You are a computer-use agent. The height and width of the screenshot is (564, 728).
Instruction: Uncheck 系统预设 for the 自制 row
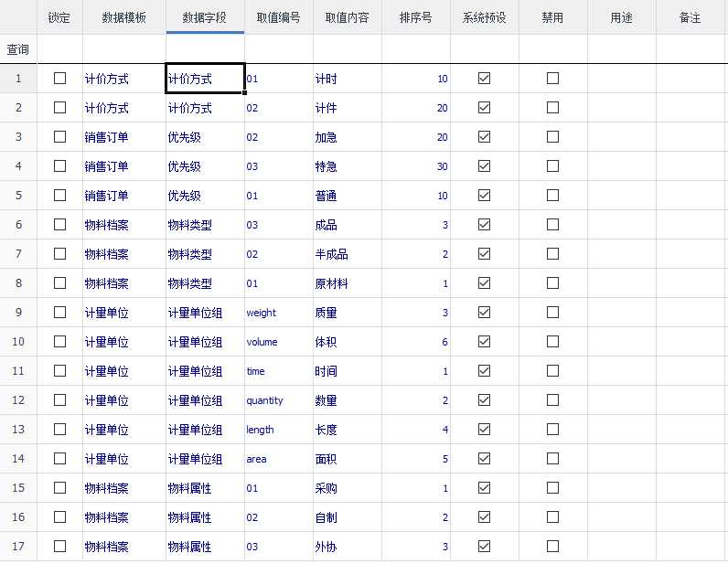[x=484, y=516]
